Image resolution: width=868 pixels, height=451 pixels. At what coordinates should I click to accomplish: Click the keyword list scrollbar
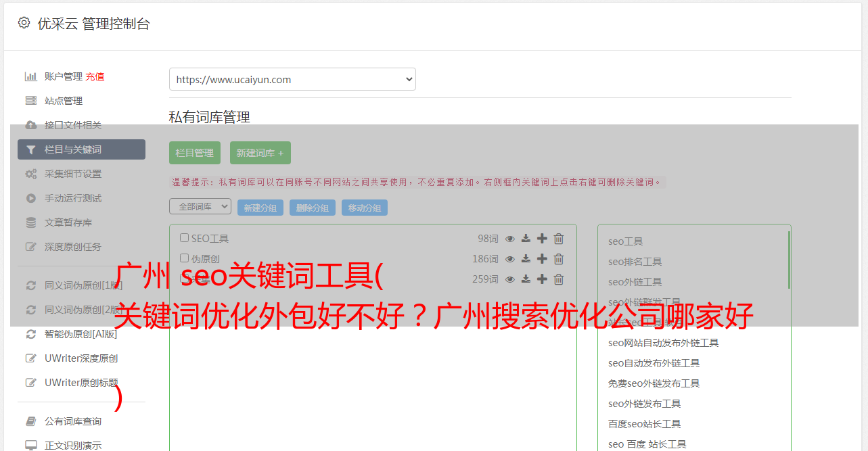click(x=789, y=260)
